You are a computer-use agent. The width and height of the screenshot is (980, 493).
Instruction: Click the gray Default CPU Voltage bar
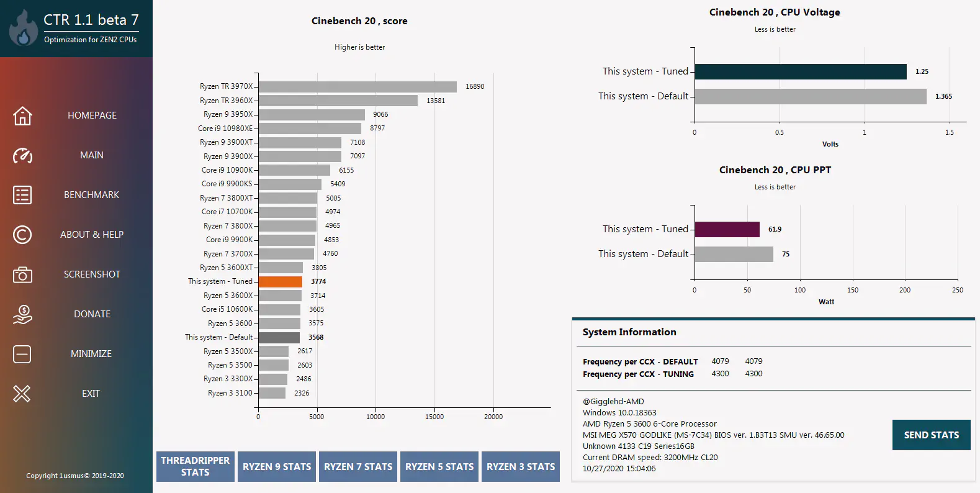click(811, 96)
